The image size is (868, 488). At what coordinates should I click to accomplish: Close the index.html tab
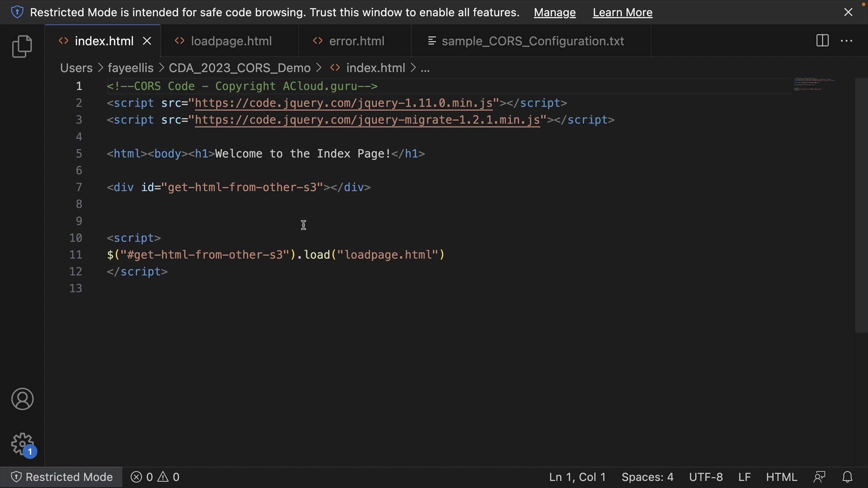147,41
